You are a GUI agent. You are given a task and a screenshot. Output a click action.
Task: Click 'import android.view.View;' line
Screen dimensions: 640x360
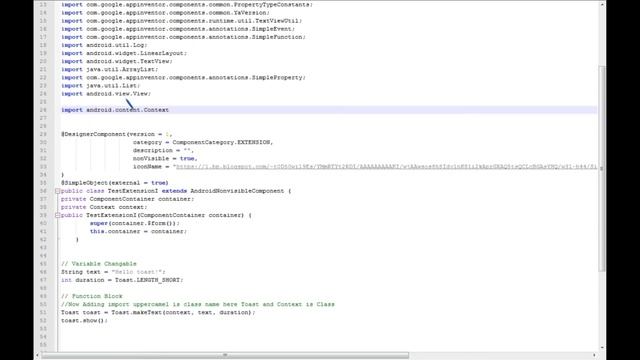[x=106, y=94]
